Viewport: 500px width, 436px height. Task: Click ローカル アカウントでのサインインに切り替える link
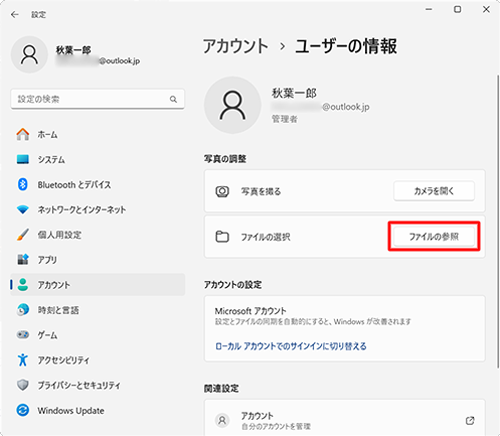pos(291,346)
